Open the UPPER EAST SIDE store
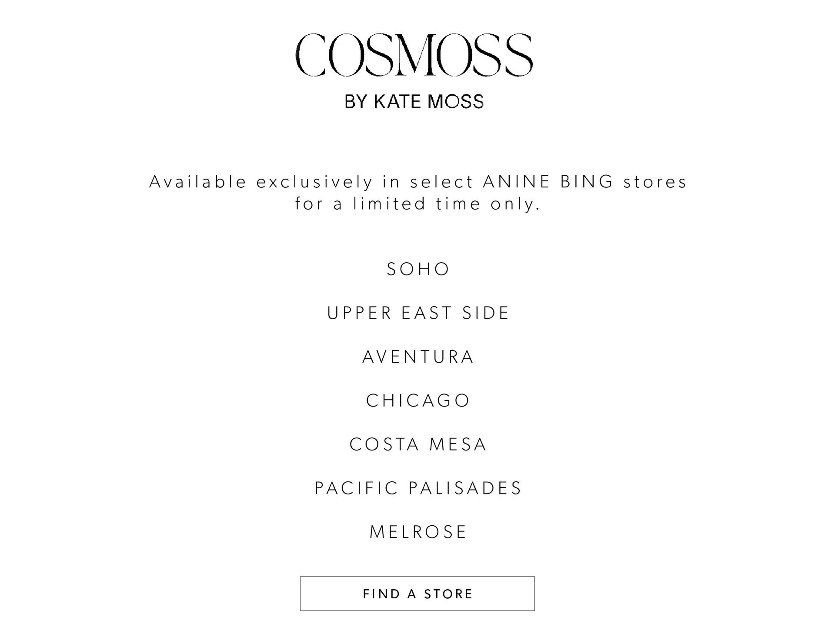Image resolution: width=835 pixels, height=644 pixels. (x=418, y=313)
